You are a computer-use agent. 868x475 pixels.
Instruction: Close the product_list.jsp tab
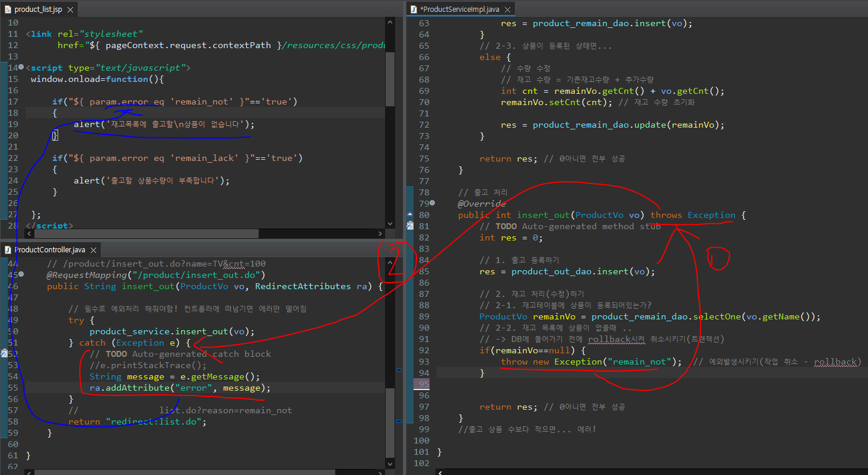(69, 9)
